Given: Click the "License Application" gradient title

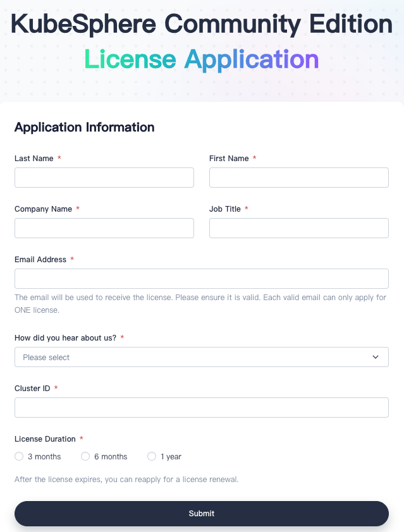Looking at the screenshot, I should [x=202, y=59].
